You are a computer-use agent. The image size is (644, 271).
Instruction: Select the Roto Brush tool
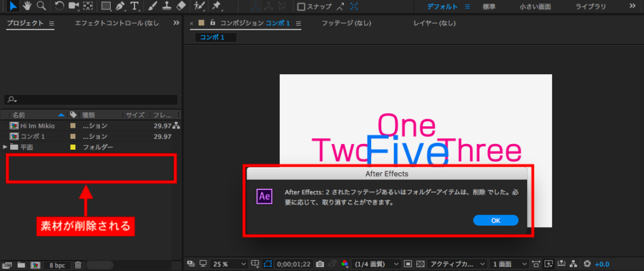click(199, 6)
